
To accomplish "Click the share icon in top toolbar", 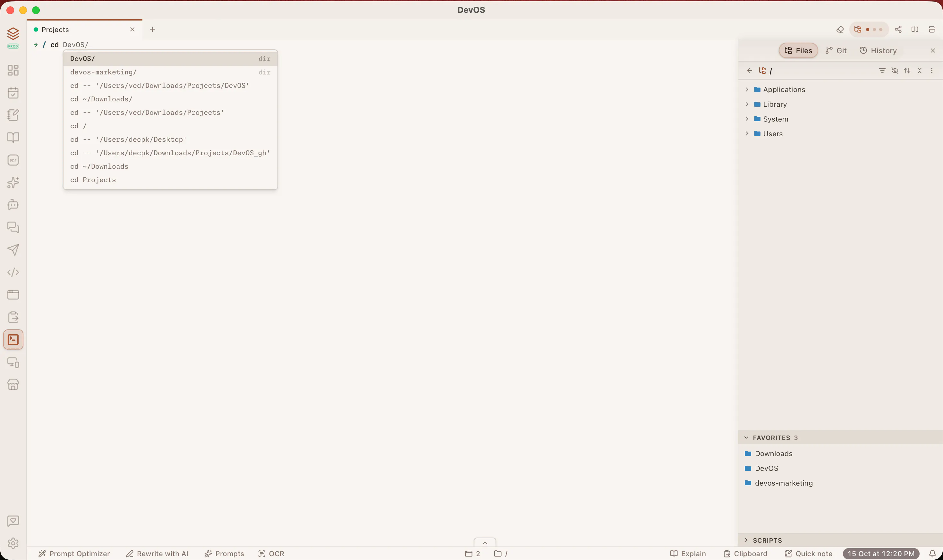I will pos(898,30).
